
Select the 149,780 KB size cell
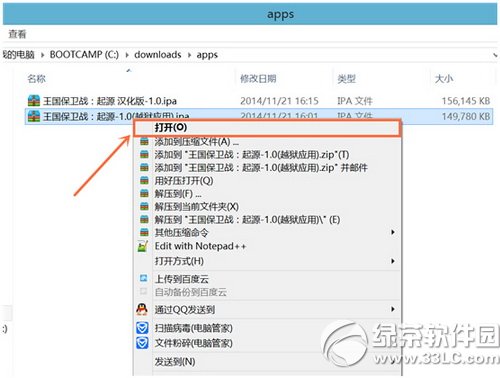click(x=466, y=116)
